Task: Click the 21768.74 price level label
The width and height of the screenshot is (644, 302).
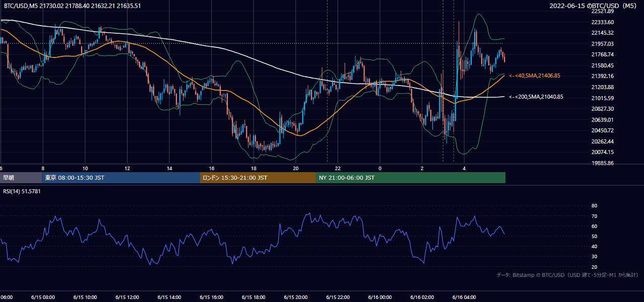Action: [603, 54]
